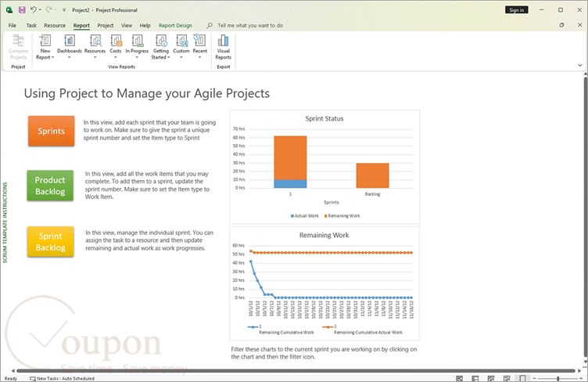
Task: Click the green Product Backlog button
Action: point(50,186)
